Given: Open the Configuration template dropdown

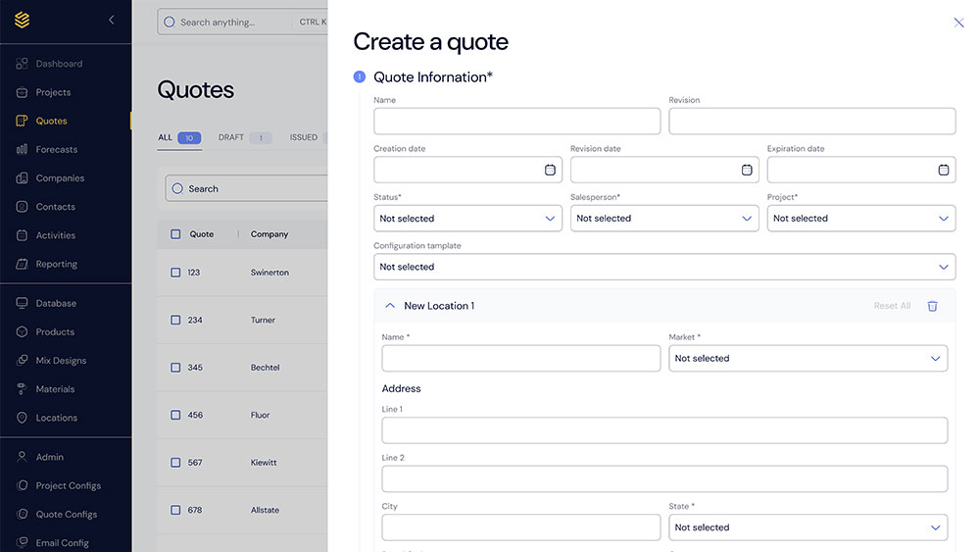Looking at the screenshot, I should [x=663, y=267].
